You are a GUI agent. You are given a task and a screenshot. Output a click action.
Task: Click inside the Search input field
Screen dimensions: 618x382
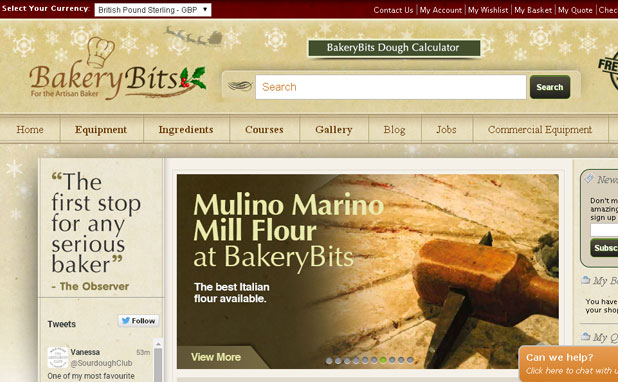391,87
